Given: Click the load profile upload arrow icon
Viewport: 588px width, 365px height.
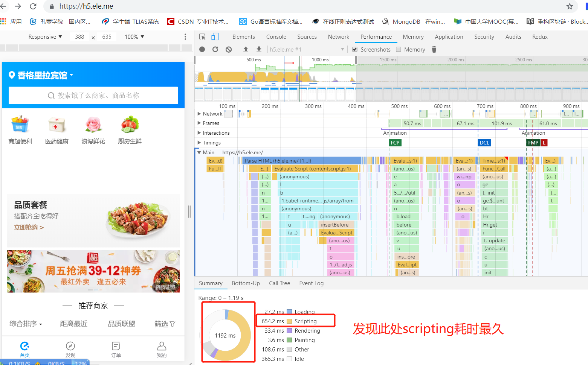Looking at the screenshot, I should [246, 49].
